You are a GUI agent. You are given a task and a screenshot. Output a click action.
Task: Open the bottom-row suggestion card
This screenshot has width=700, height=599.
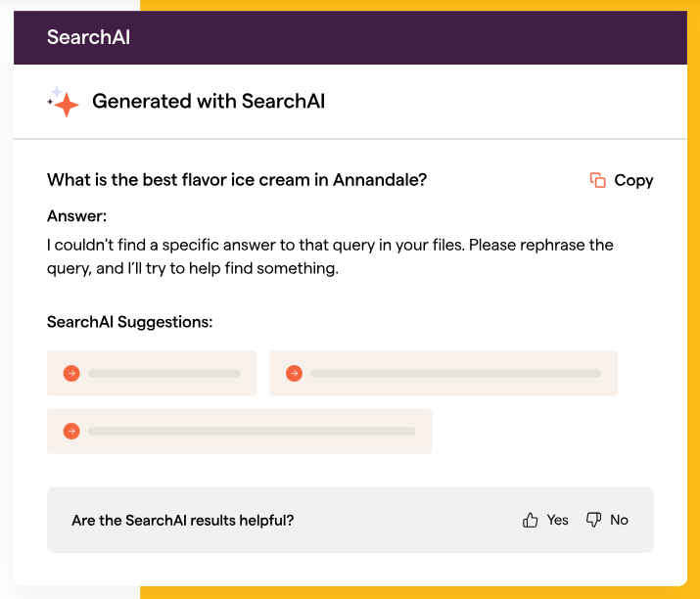pyautogui.click(x=239, y=432)
